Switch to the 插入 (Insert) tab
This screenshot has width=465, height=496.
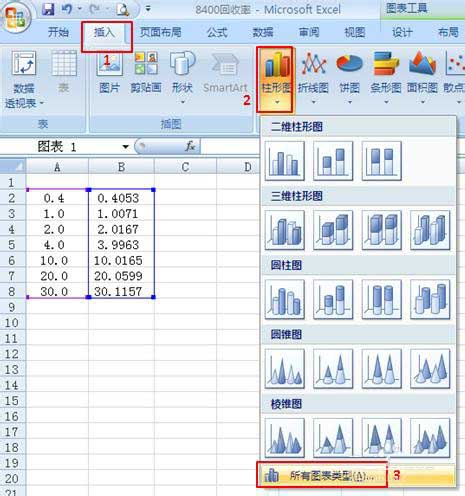(x=104, y=32)
